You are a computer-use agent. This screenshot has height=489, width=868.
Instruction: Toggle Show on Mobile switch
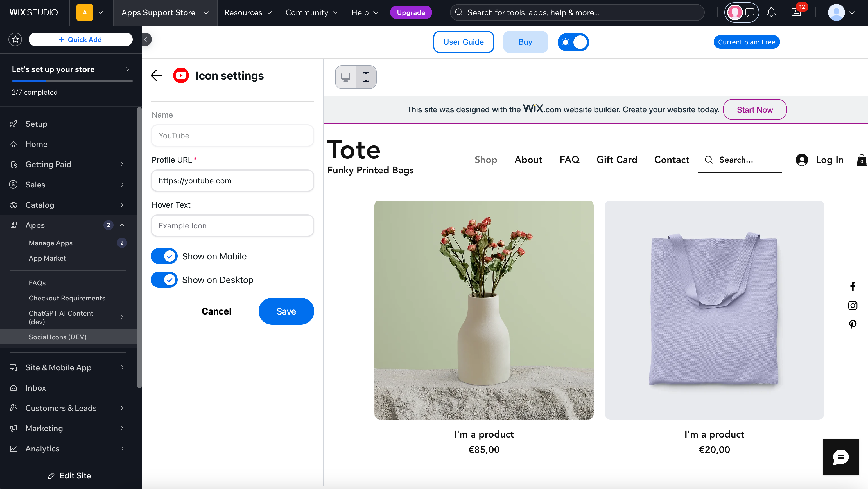point(164,256)
